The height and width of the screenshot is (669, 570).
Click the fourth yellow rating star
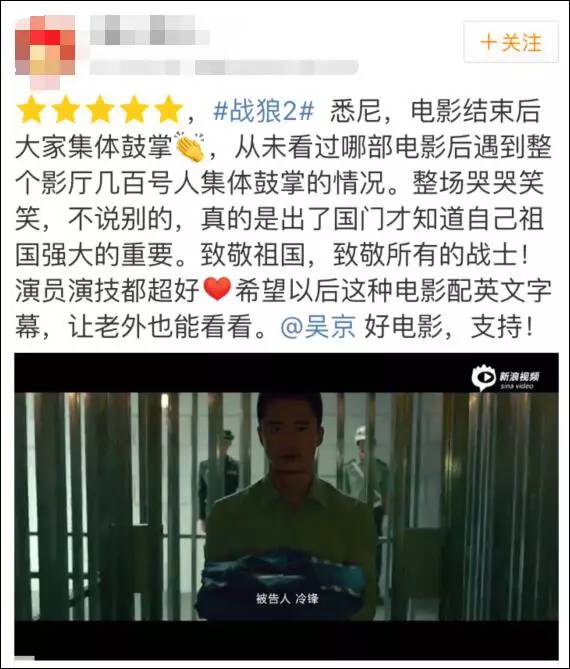[134, 110]
